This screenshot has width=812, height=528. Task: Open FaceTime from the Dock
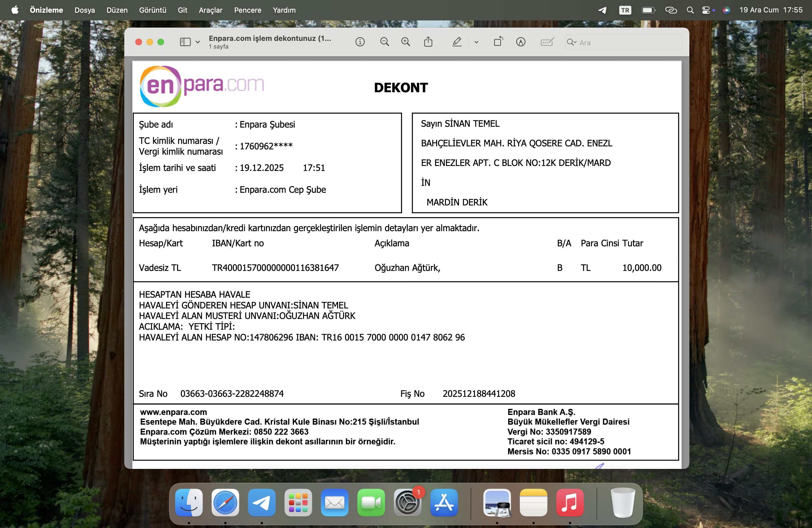coord(371,502)
